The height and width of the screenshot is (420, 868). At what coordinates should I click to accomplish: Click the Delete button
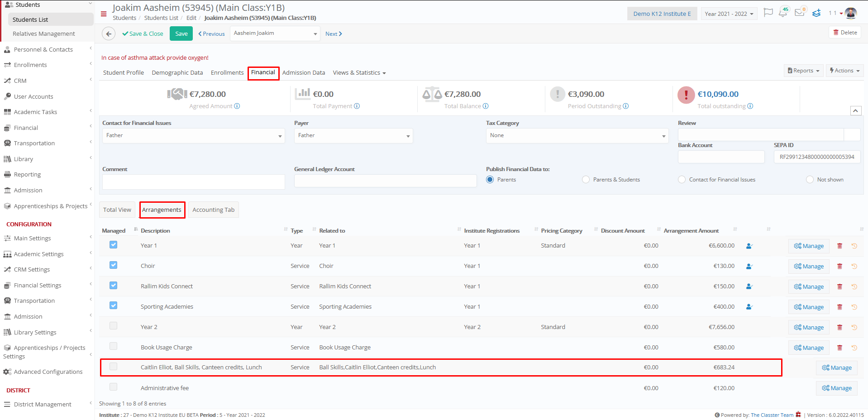845,33
